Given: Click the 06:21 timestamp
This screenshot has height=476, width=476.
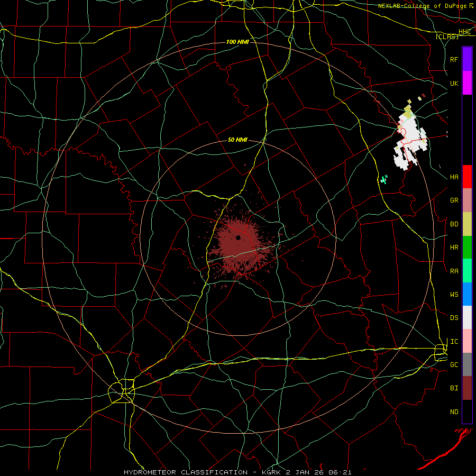Looking at the screenshot, I should point(341,472).
